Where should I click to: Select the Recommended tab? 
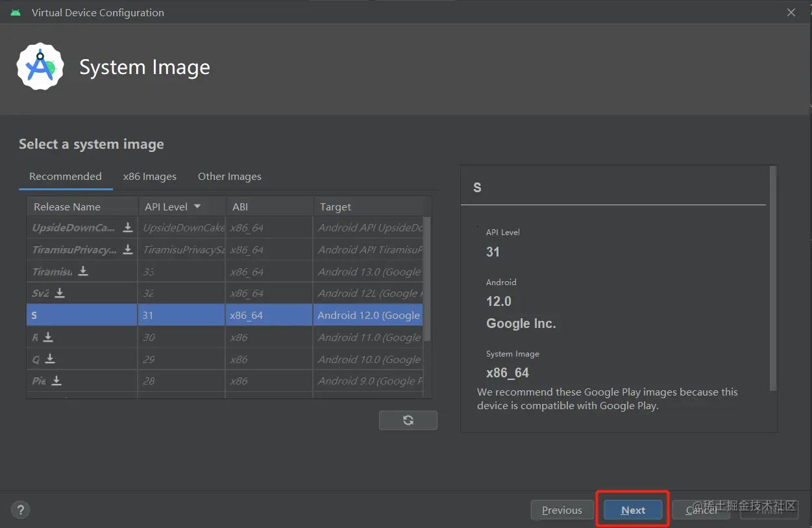click(x=66, y=177)
